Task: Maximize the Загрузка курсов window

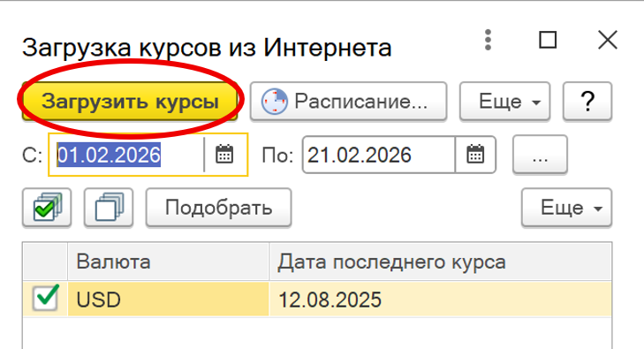Action: coord(548,40)
